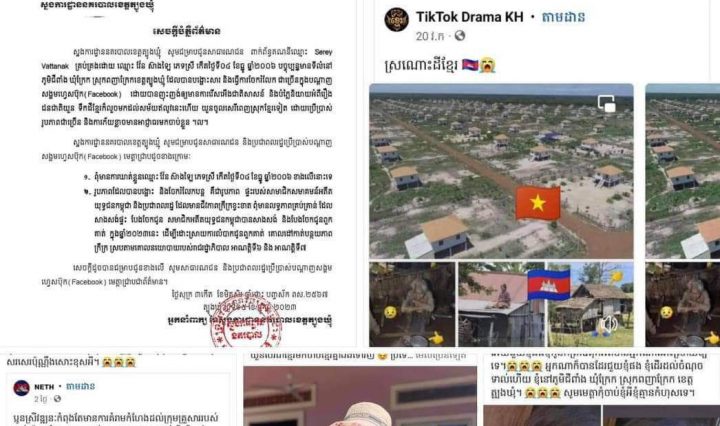The image size is (720, 426).
Task: Open the multi-photo album icon on the aerial image
Action: coord(607,104)
